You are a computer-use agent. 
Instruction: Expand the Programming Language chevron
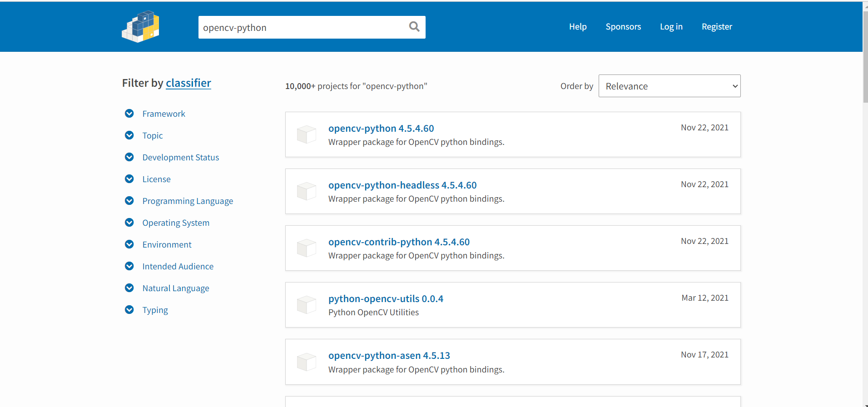point(129,200)
